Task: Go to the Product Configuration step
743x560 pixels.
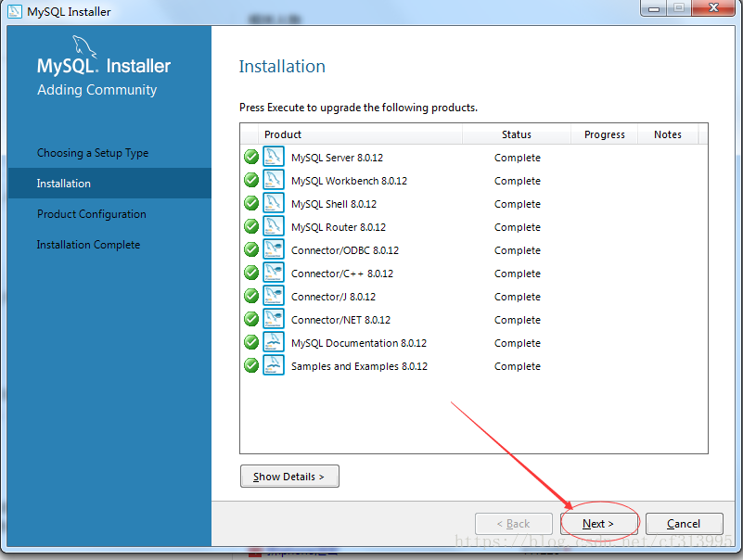Action: 92,214
